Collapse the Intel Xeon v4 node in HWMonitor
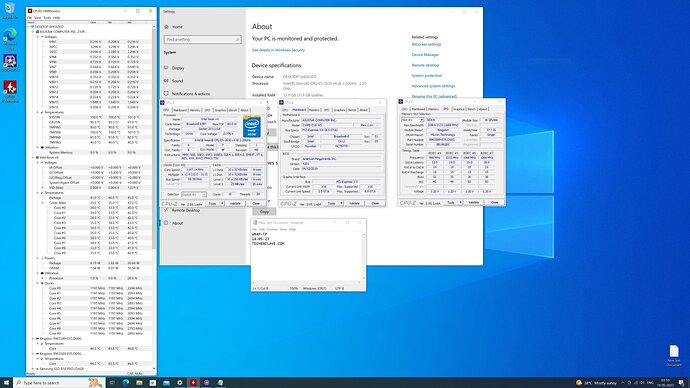 coord(33,157)
